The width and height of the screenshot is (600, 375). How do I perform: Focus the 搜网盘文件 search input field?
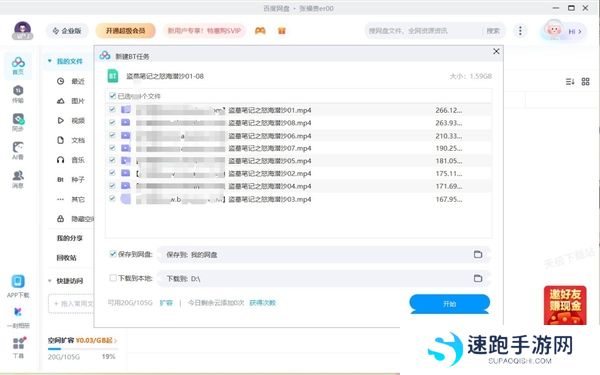tap(424, 31)
